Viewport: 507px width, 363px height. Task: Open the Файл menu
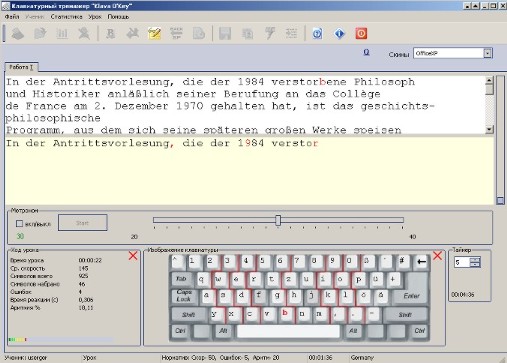pos(12,17)
